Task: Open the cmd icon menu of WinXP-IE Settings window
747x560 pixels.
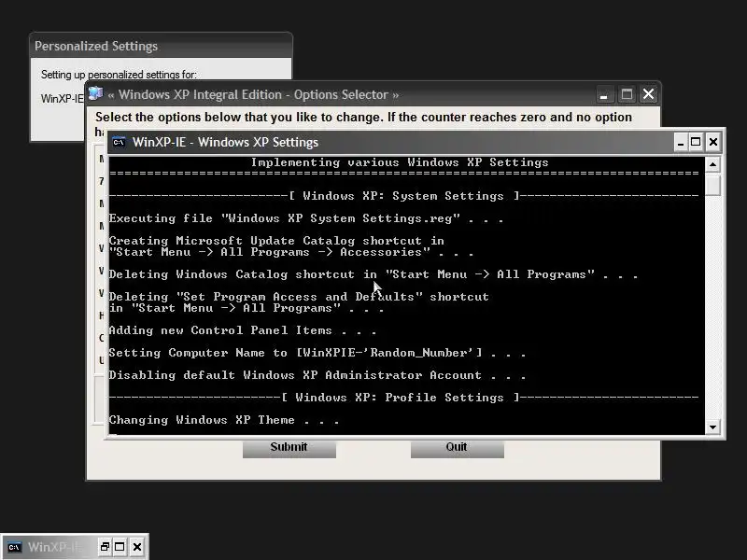Action: [x=119, y=142]
